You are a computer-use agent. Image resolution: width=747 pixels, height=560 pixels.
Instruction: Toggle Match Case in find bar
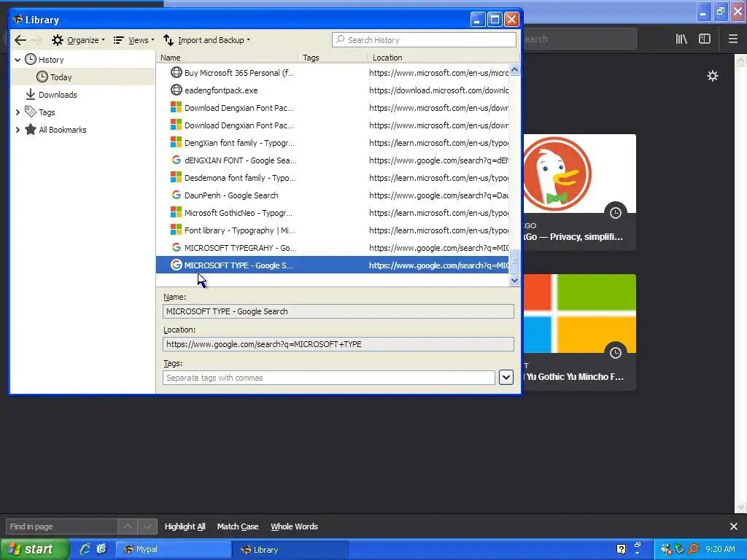238,526
